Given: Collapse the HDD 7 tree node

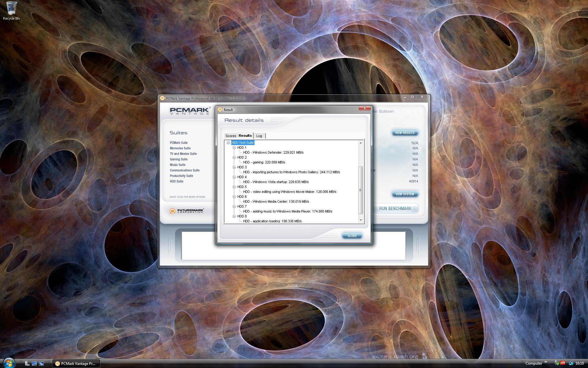Looking at the screenshot, I should click(x=234, y=206).
